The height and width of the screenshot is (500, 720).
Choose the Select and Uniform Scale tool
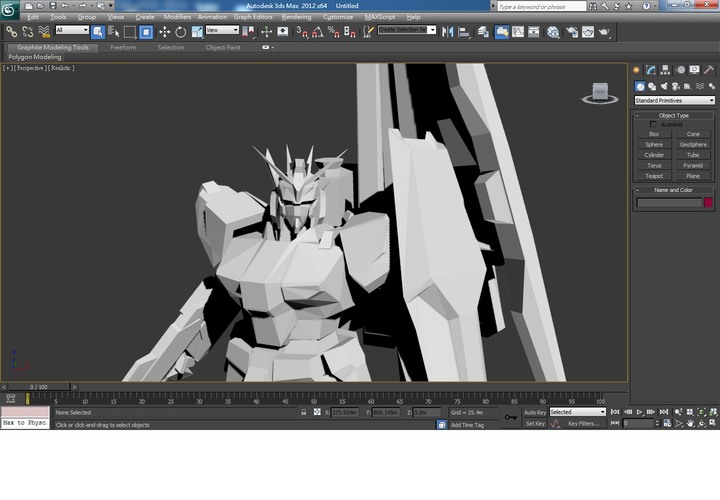point(197,32)
